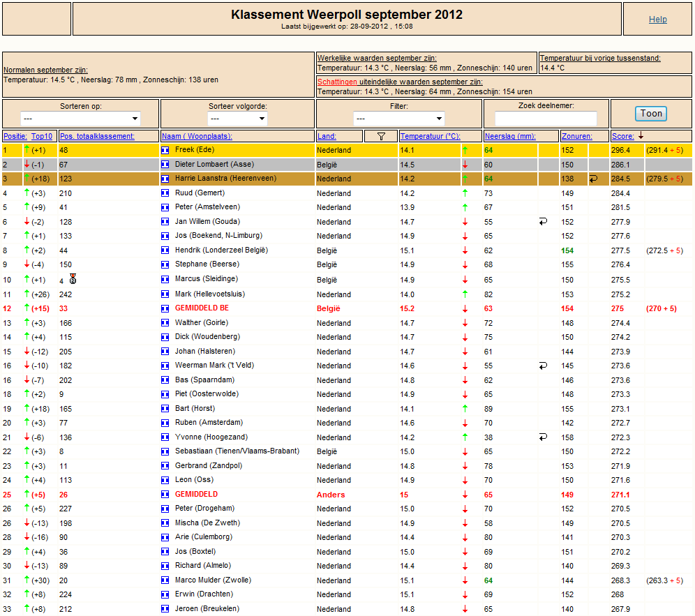This screenshot has width=695, height=616.
Task: Open the Help link
Action: [658, 19]
